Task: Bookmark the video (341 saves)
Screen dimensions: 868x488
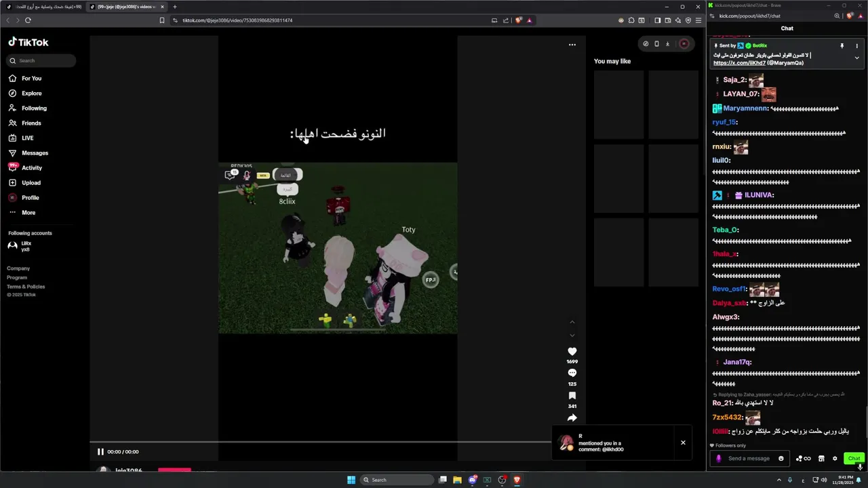Action: point(572,396)
